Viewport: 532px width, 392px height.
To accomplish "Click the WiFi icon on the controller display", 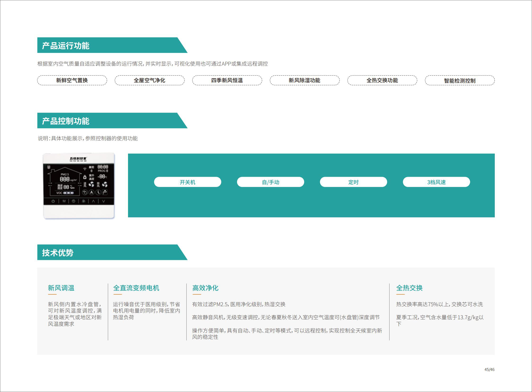I will click(85, 169).
